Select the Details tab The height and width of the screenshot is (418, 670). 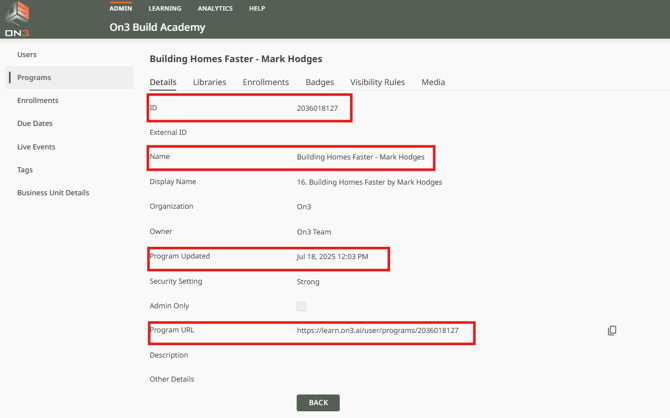click(163, 82)
